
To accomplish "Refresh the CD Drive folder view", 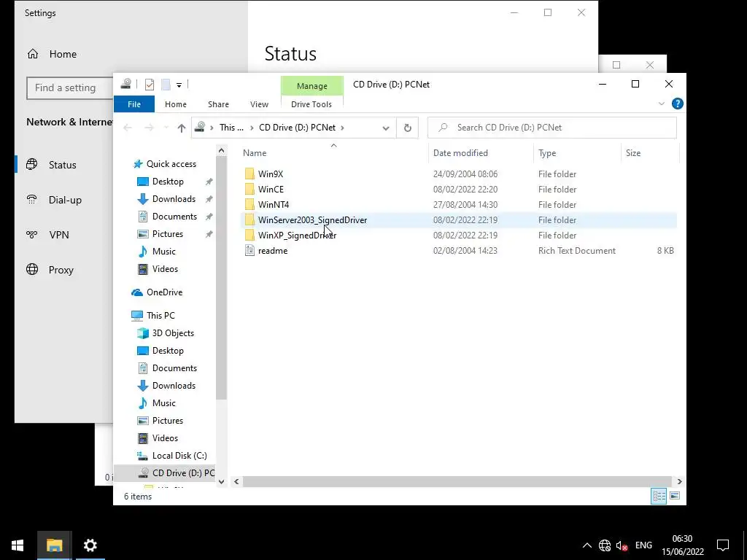I will click(x=407, y=128).
